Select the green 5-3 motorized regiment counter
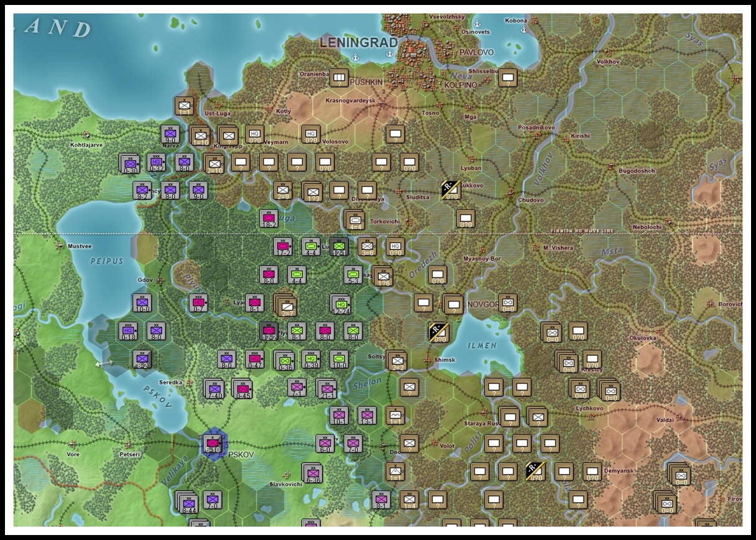This screenshot has width=756, height=540. point(353,275)
